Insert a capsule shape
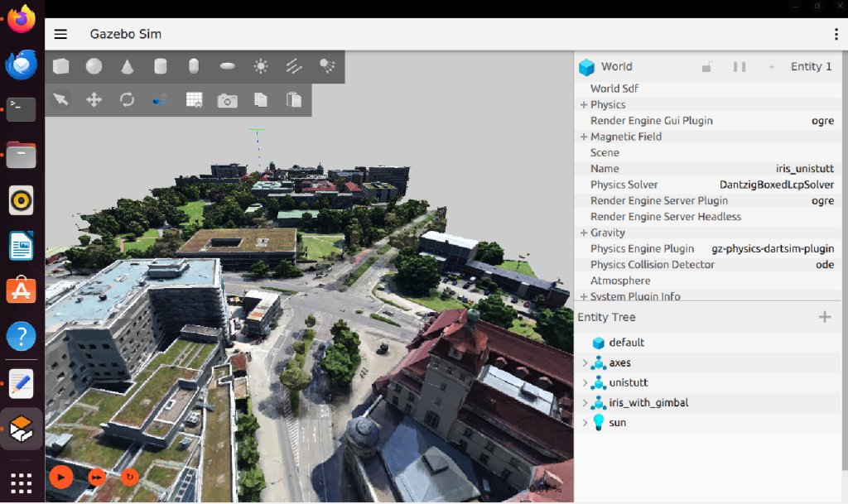Image resolution: width=848 pixels, height=504 pixels. tap(194, 66)
